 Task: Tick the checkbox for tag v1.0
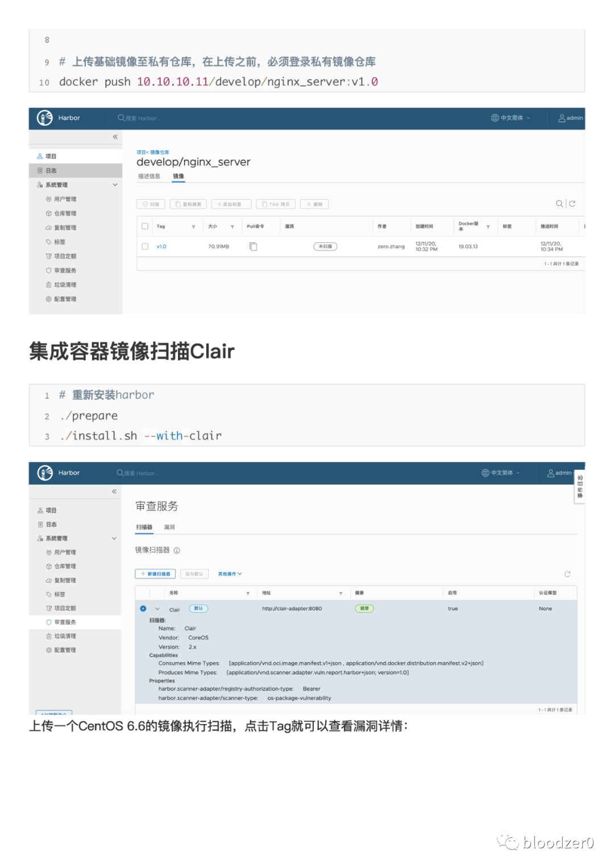pyautogui.click(x=145, y=246)
